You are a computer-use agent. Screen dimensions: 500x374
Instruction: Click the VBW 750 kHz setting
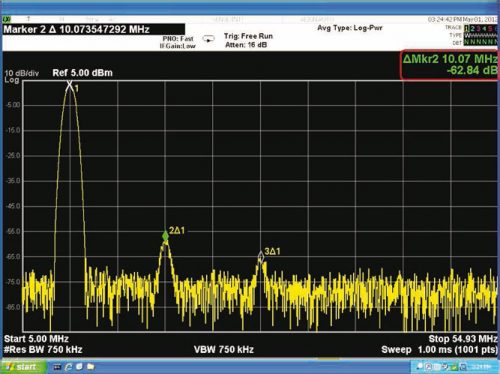pos(224,349)
